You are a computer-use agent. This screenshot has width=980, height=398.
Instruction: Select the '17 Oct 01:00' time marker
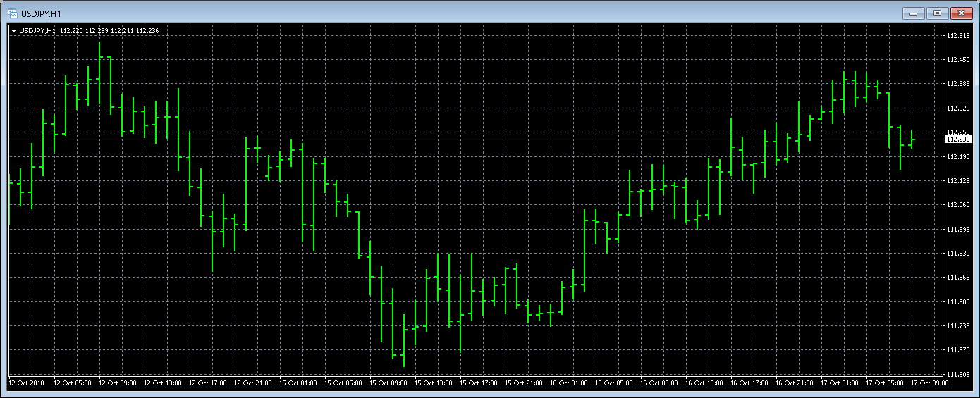(x=839, y=383)
